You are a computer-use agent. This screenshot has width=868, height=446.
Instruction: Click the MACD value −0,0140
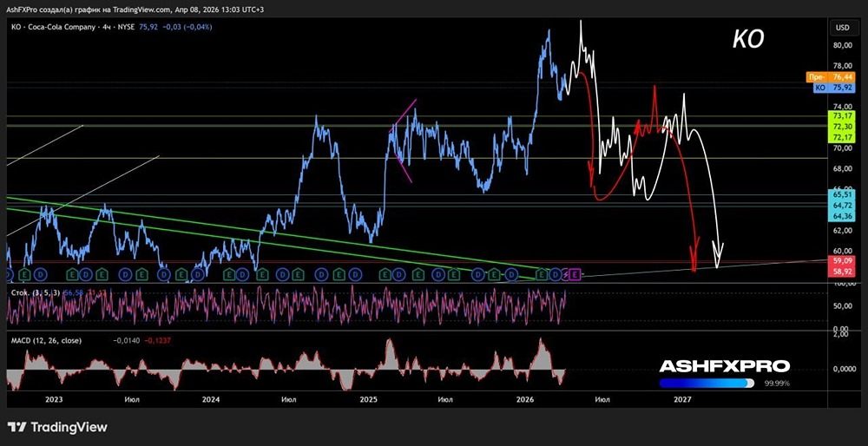coord(128,341)
